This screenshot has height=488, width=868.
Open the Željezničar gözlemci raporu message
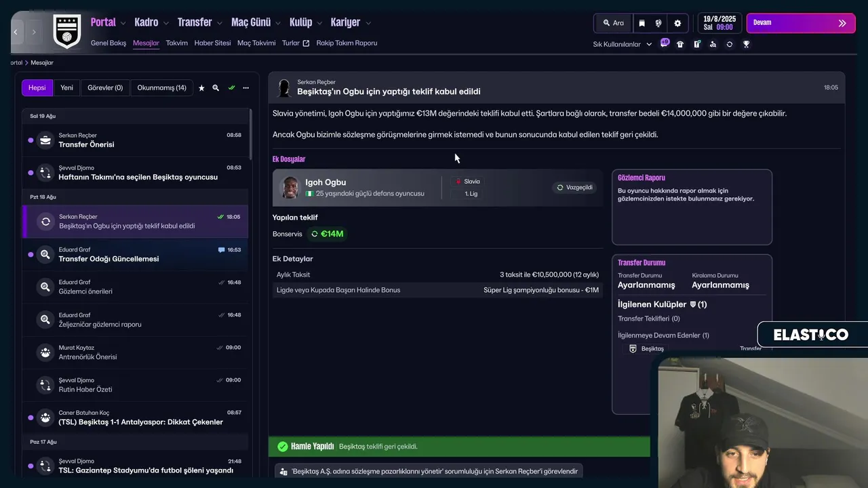(x=135, y=320)
